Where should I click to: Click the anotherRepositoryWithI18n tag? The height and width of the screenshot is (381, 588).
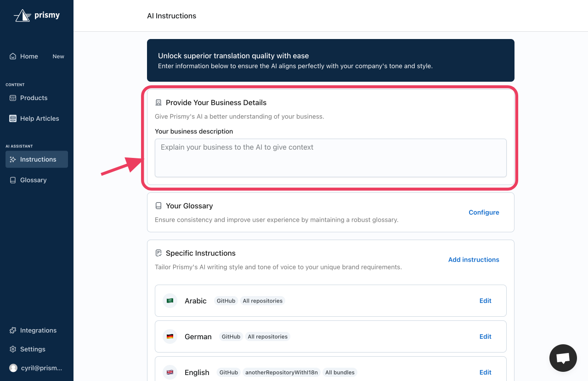coord(282,372)
